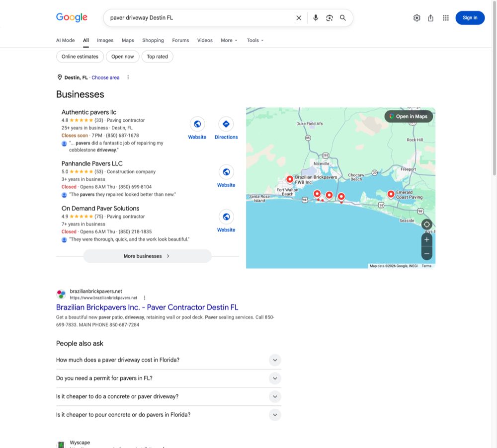Open quick settings gear icon

click(416, 18)
